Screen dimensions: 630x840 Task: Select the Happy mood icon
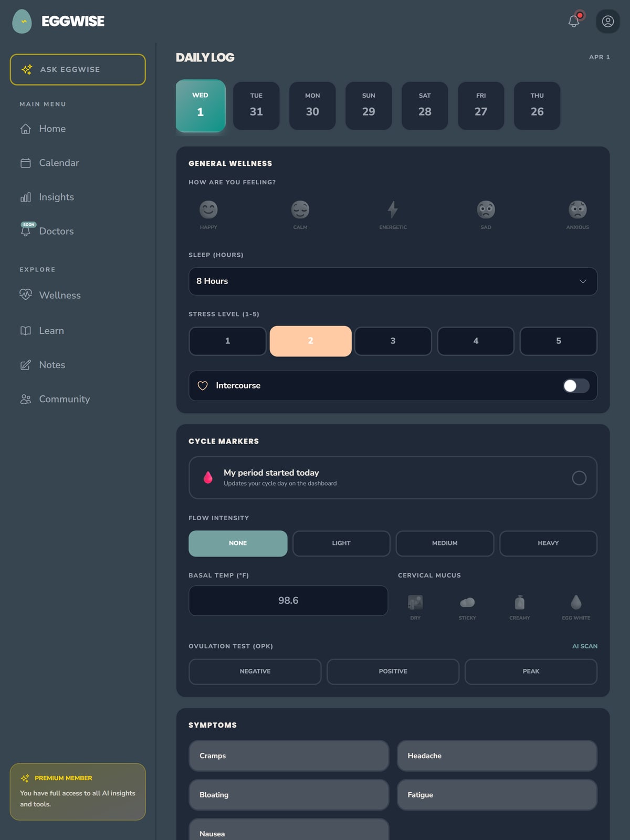coord(208,209)
